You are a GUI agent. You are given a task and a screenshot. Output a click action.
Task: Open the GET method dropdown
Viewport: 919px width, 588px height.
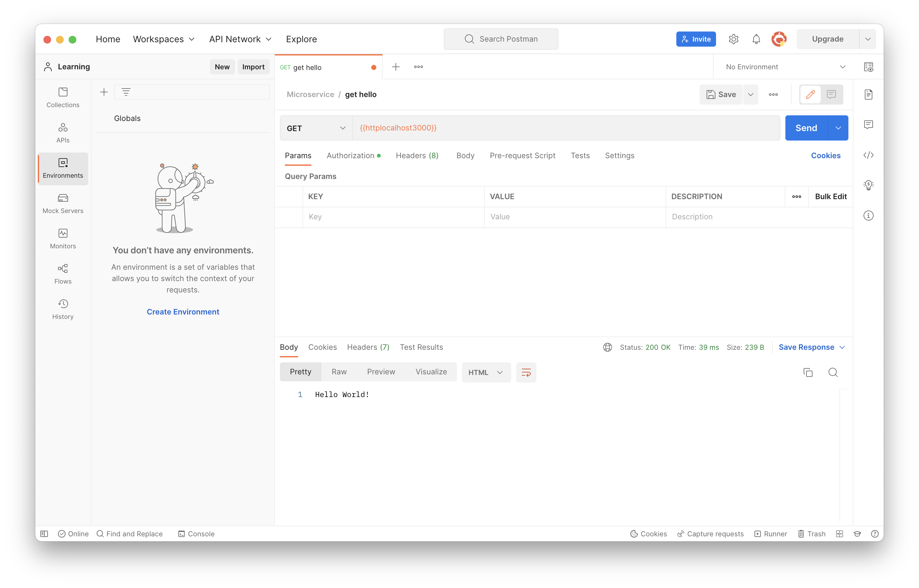[316, 128]
